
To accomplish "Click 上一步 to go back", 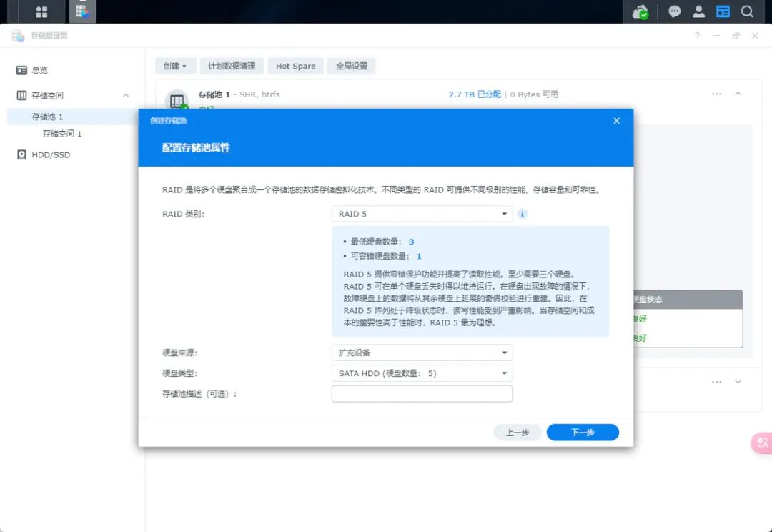I will 518,433.
